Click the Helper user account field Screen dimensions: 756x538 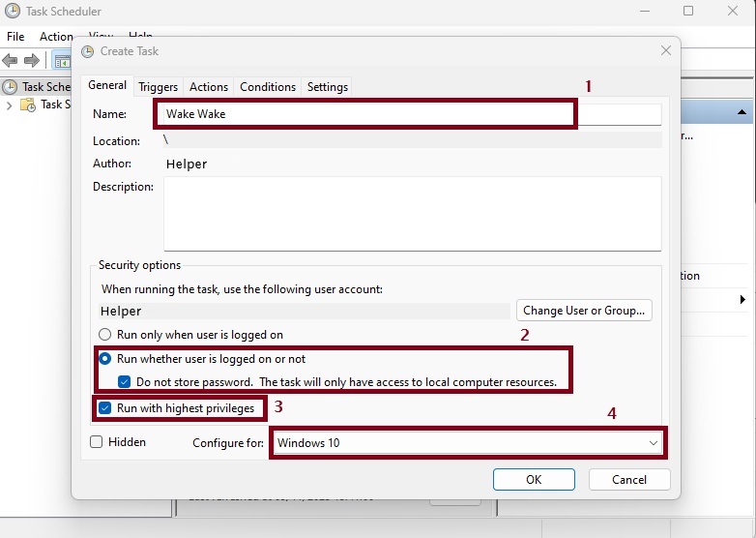point(305,312)
